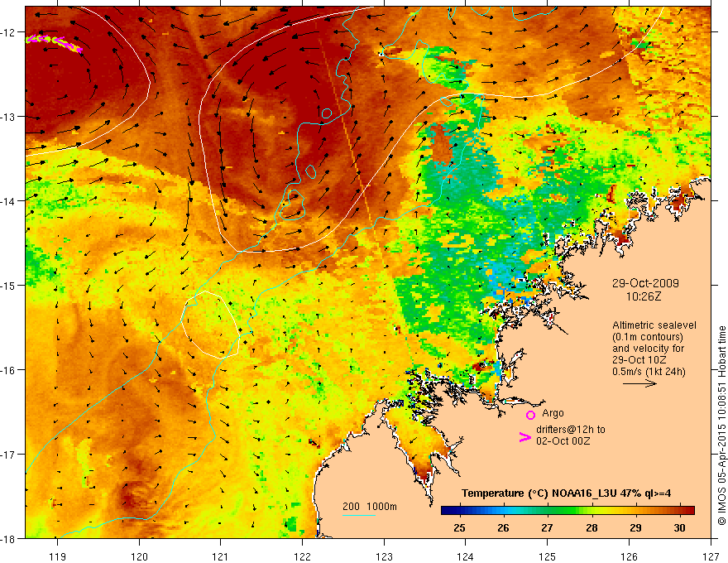The width and height of the screenshot is (728, 563).
Task: Click the 'Altimetric sealevel' caption text
Action: click(x=654, y=325)
